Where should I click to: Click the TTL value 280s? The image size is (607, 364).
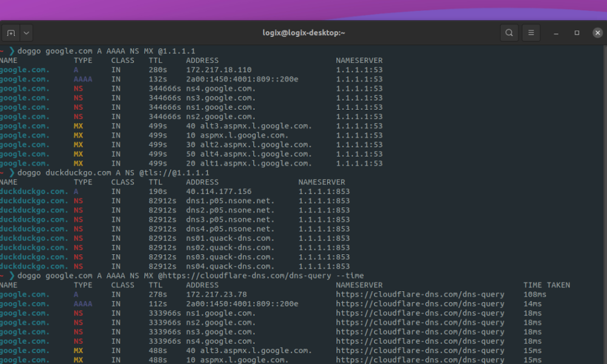158,70
